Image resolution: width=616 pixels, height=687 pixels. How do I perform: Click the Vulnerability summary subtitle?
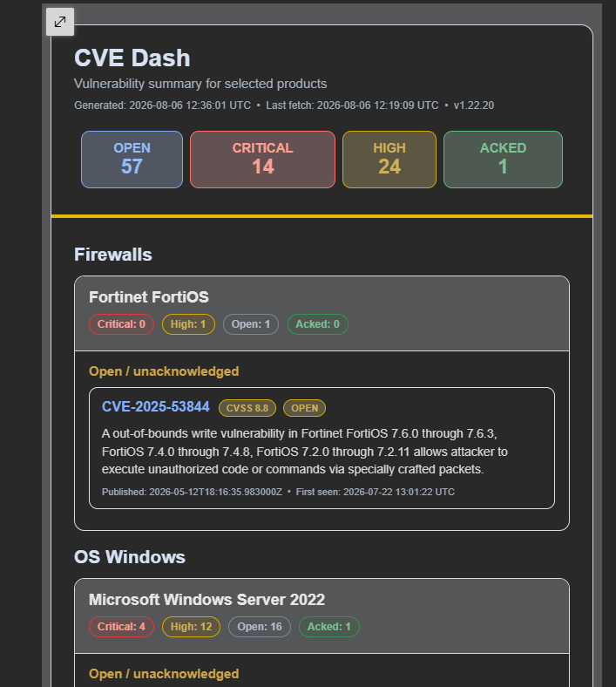[x=200, y=84]
